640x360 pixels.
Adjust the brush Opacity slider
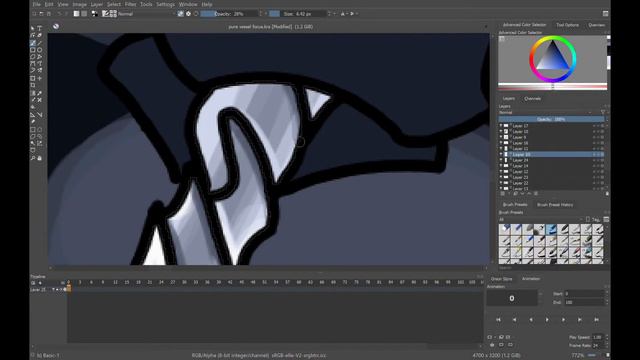229,14
